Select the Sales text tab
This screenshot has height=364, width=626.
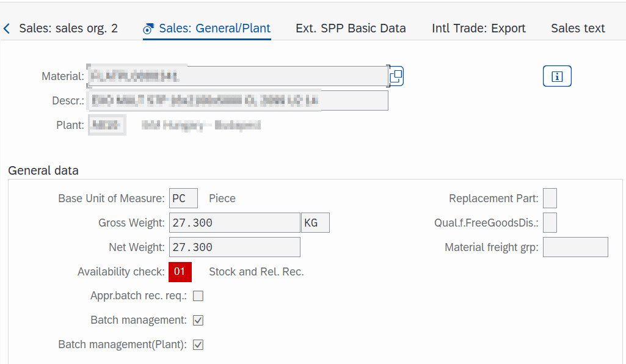[x=578, y=28]
